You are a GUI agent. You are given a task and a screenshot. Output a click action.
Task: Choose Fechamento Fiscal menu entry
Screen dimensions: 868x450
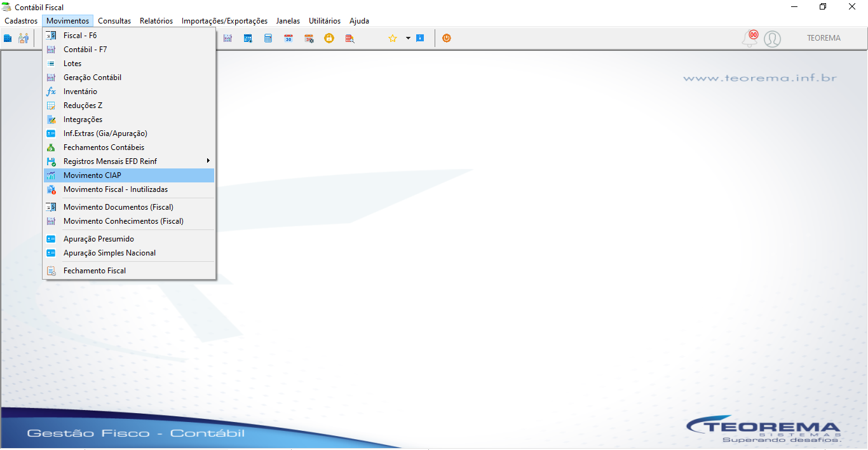(x=129, y=271)
